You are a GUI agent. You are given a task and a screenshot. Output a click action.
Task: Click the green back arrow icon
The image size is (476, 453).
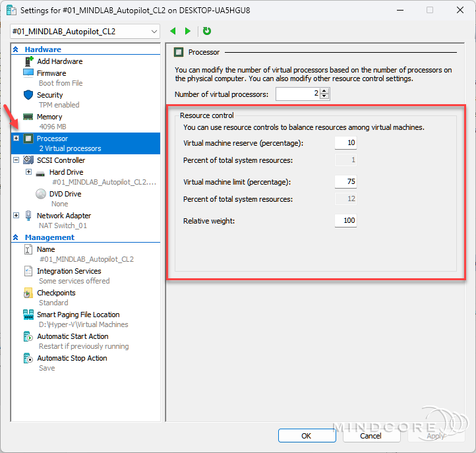pyautogui.click(x=173, y=31)
